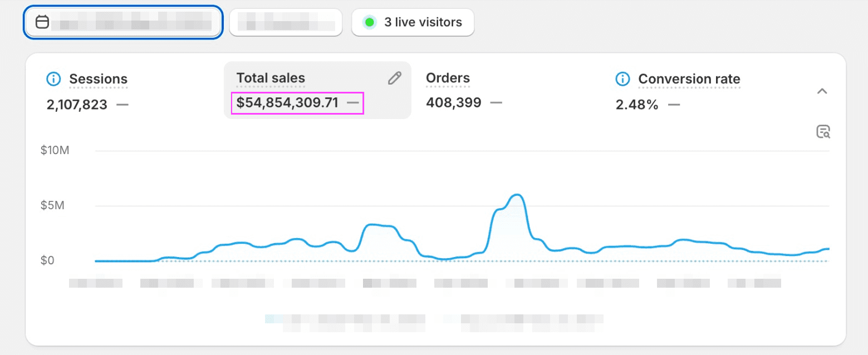This screenshot has height=355, width=868.
Task: Click the Total sales label
Action: 271,78
